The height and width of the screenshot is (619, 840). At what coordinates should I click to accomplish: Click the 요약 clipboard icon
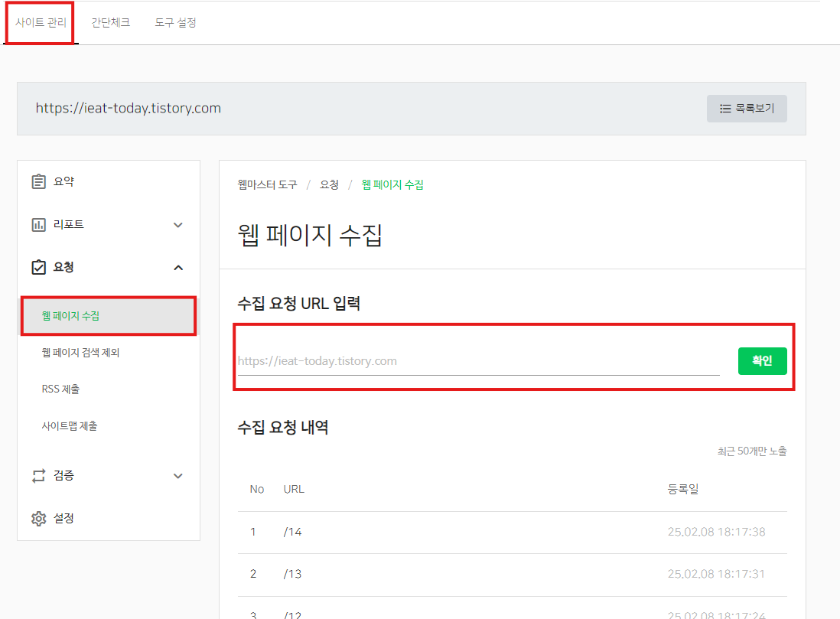point(38,181)
